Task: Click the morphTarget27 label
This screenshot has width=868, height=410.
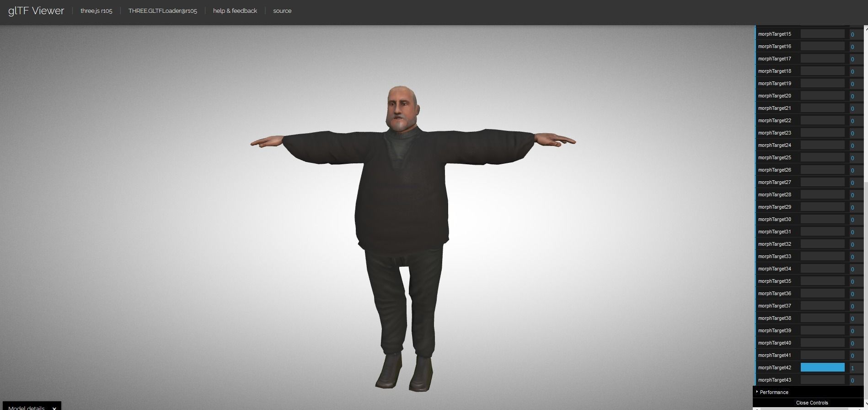Action: 774,182
